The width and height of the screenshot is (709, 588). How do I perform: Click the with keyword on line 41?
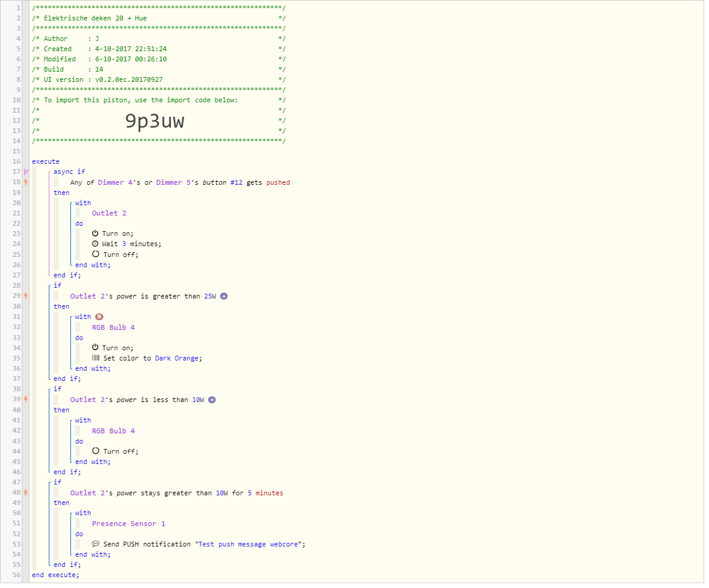83,420
